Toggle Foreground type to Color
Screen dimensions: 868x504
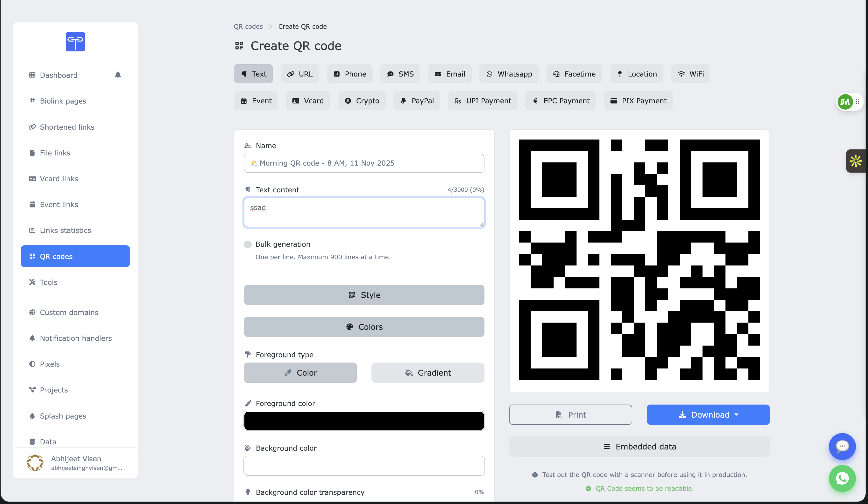coord(300,372)
